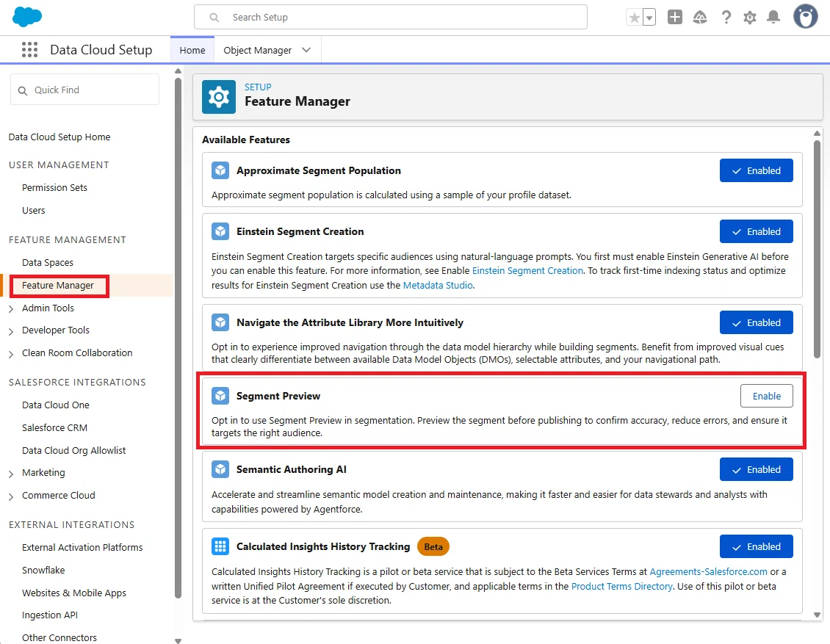Enable the Segment Preview feature
The width and height of the screenshot is (830, 644).
[x=767, y=396]
